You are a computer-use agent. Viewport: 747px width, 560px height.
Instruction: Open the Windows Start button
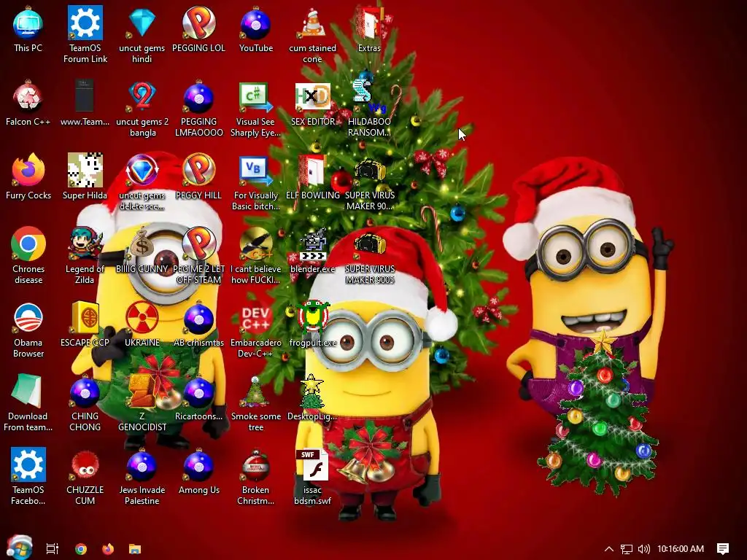(x=20, y=548)
